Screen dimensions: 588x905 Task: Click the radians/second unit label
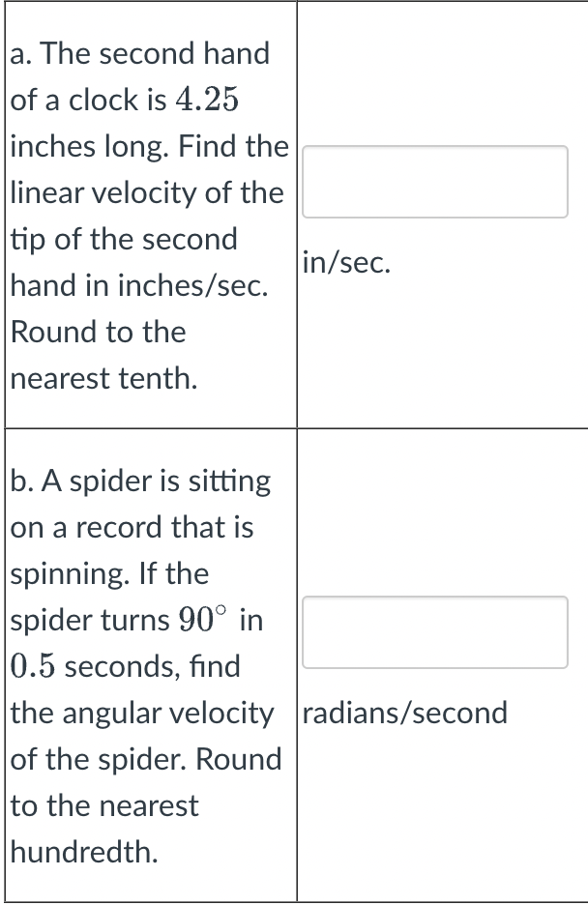(404, 713)
